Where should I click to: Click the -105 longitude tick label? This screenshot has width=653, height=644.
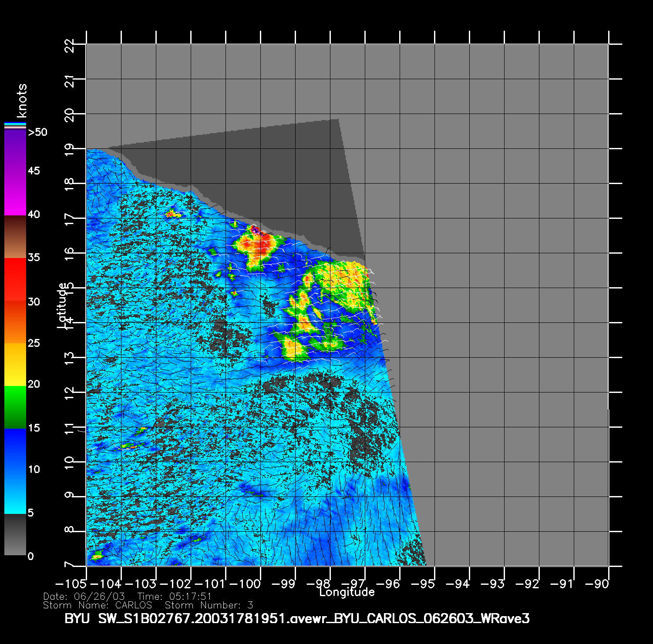click(x=71, y=584)
